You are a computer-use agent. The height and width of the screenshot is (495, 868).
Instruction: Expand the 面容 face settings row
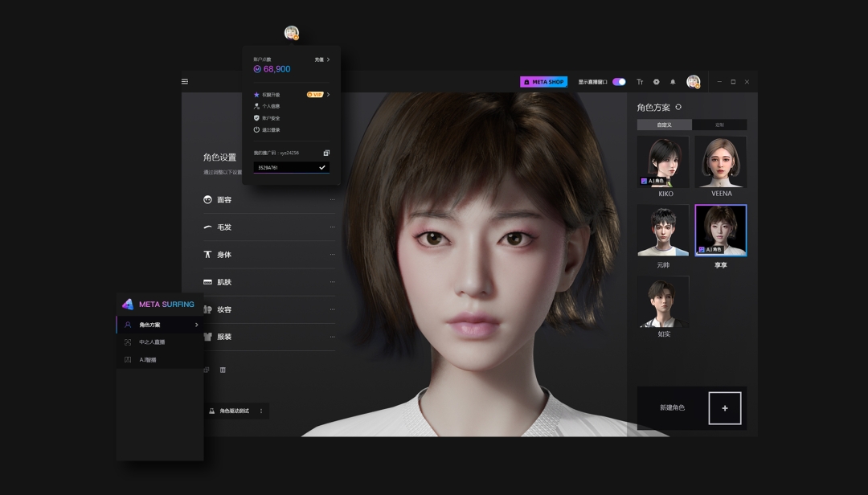(x=268, y=199)
